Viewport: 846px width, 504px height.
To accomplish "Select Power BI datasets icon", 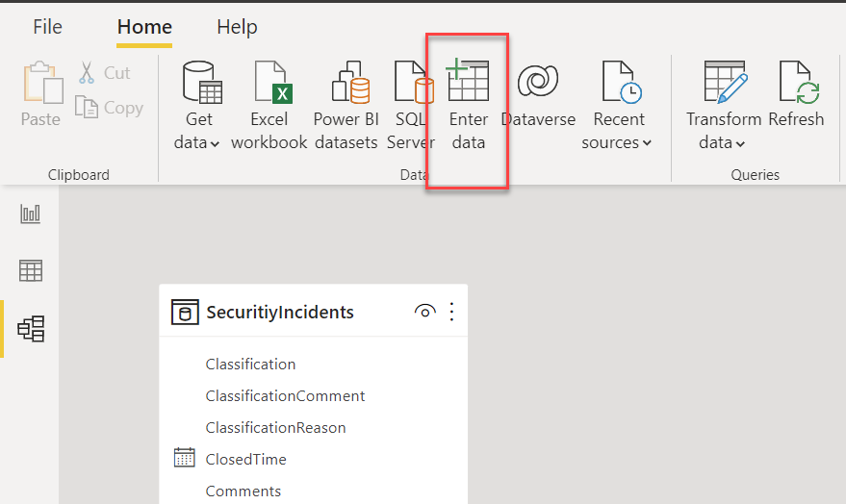I will pos(350,82).
